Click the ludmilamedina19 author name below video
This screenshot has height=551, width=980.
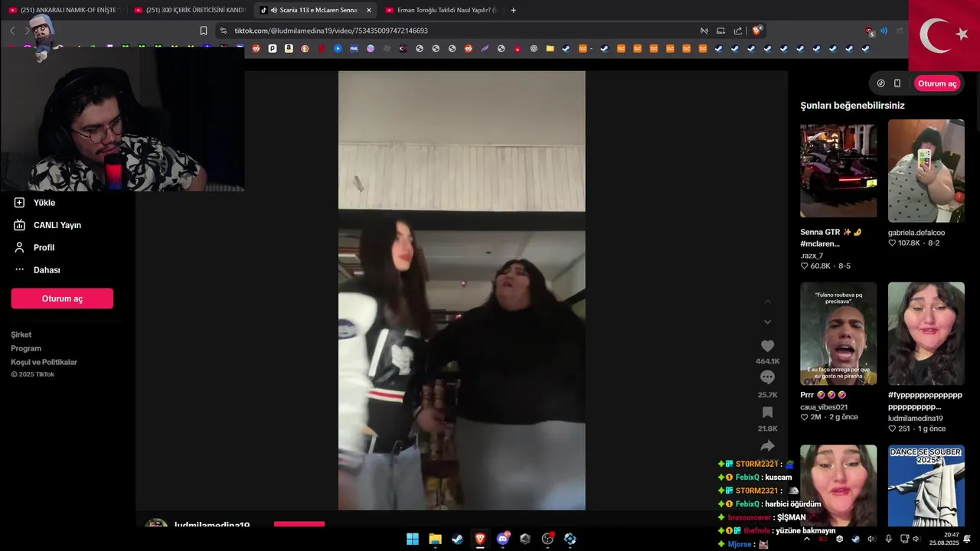point(212,525)
